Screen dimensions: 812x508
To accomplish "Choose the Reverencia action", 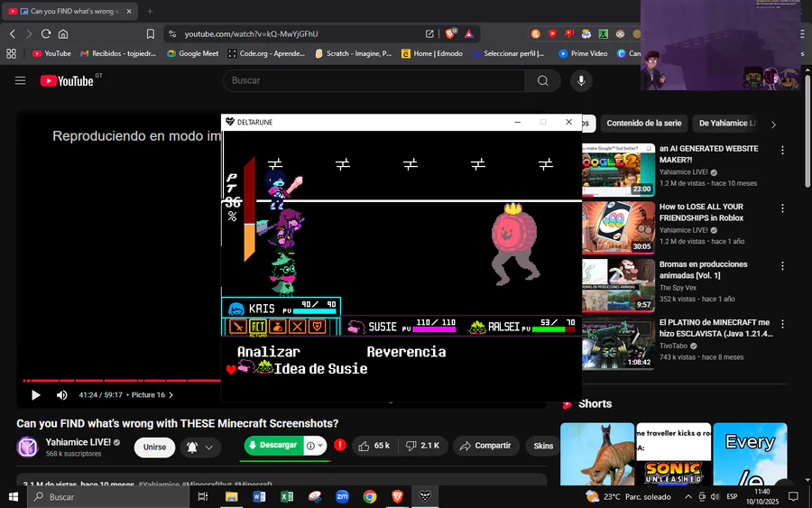I will click(407, 352).
